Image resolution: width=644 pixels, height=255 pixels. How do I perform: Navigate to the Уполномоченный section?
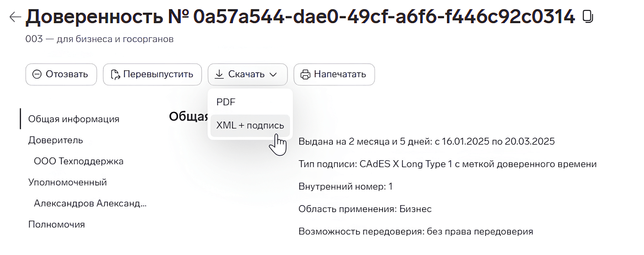67,182
